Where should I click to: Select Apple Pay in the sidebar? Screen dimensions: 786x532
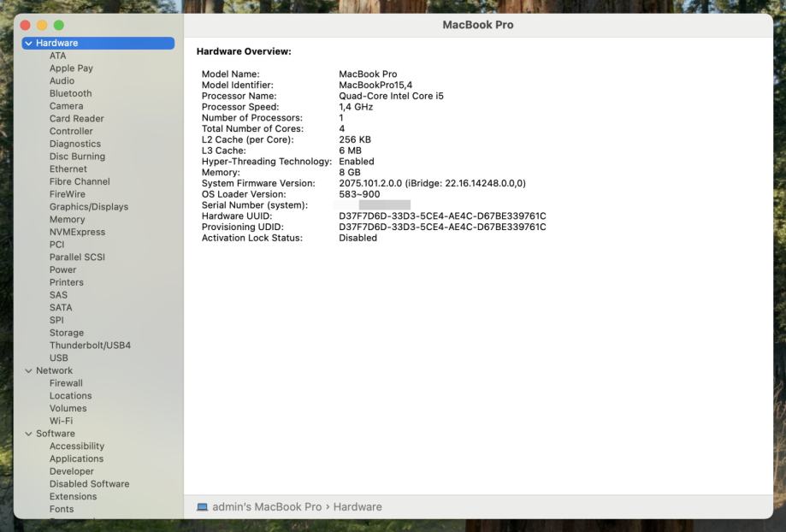71,68
